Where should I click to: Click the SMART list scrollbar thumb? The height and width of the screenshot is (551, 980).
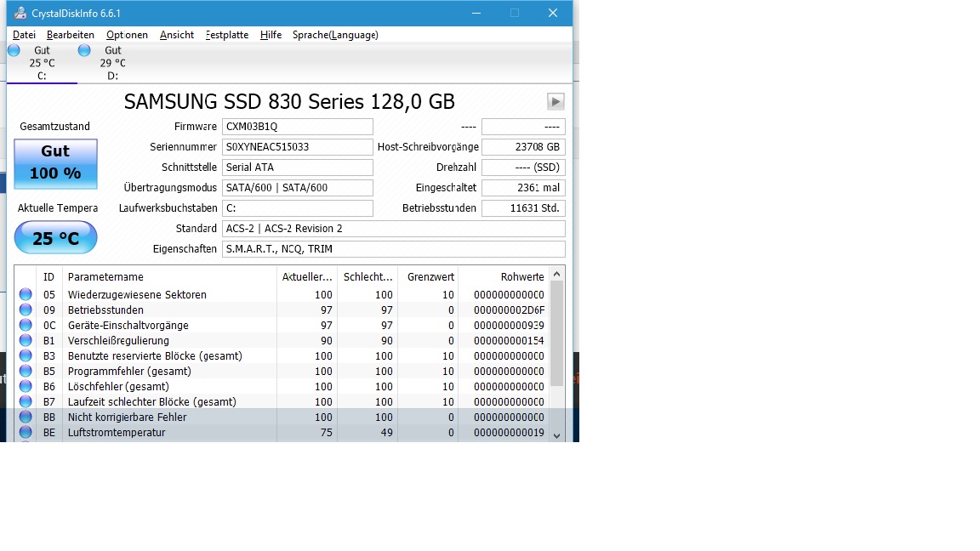[x=557, y=333]
